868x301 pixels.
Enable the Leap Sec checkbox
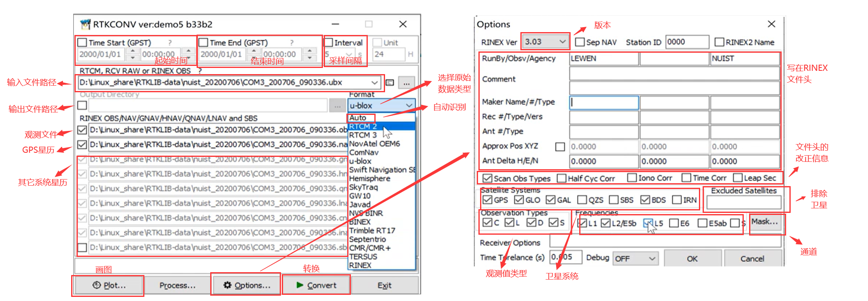tap(738, 178)
